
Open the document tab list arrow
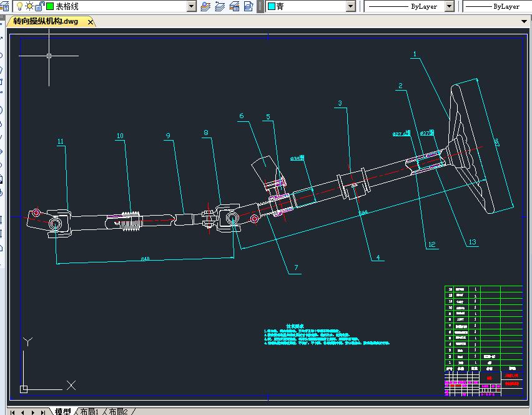pos(525,21)
